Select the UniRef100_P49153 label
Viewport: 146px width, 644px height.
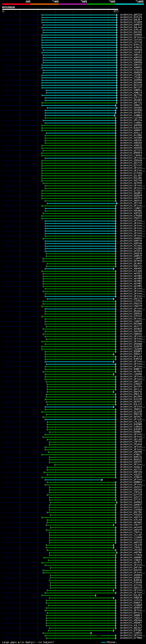pos(131,515)
